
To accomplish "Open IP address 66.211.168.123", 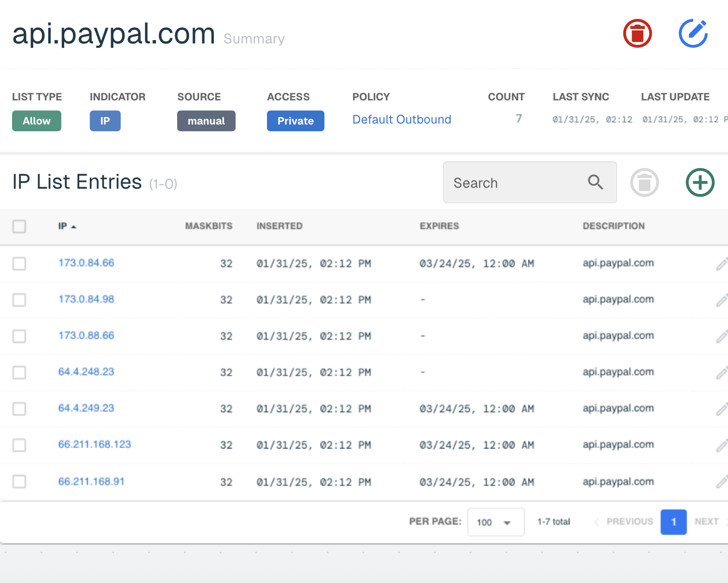I will click(95, 444).
